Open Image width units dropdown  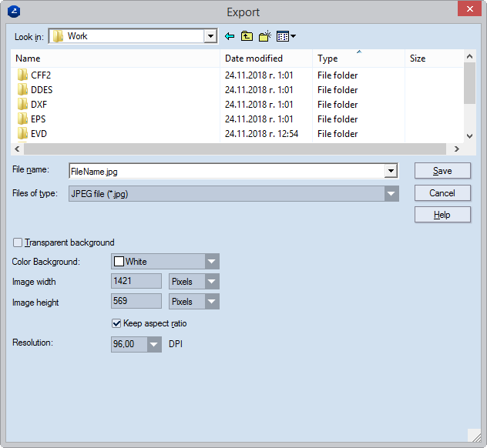(x=212, y=282)
